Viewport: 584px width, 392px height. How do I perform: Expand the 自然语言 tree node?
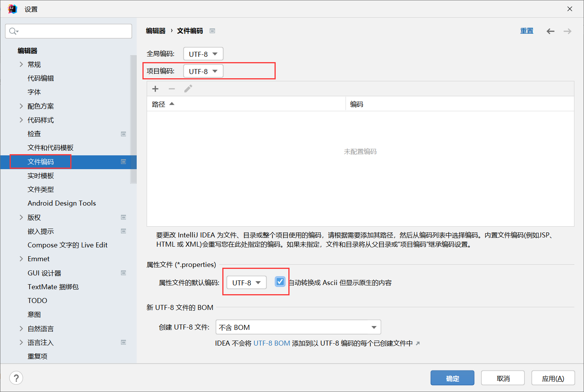coord(22,329)
